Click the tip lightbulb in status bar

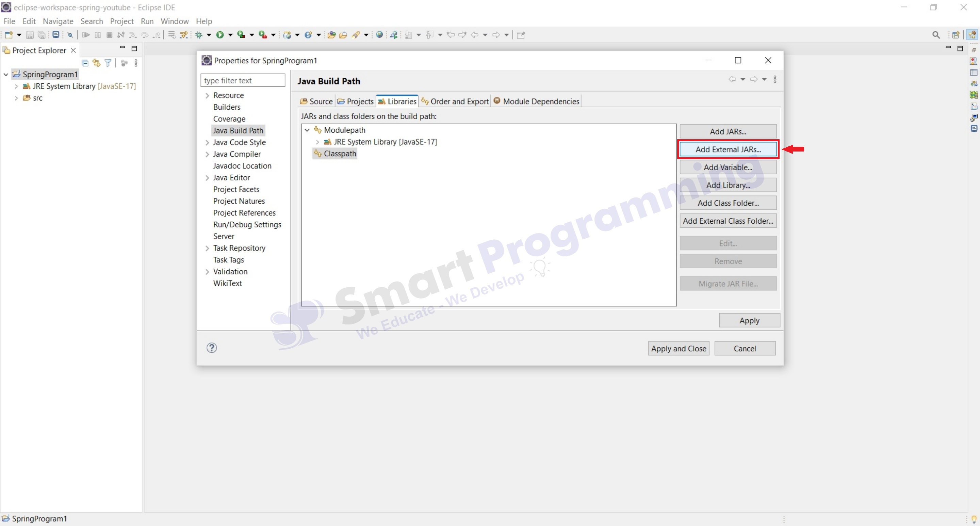(x=974, y=519)
